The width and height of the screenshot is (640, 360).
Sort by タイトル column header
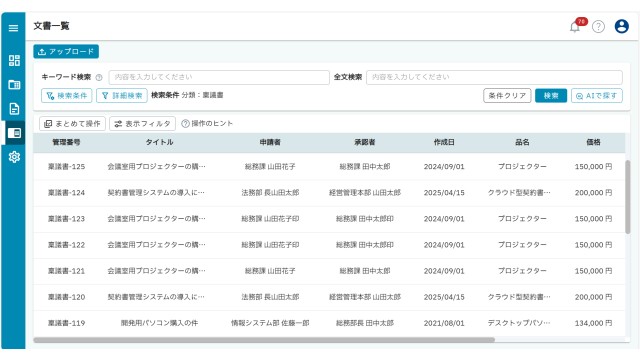(159, 142)
